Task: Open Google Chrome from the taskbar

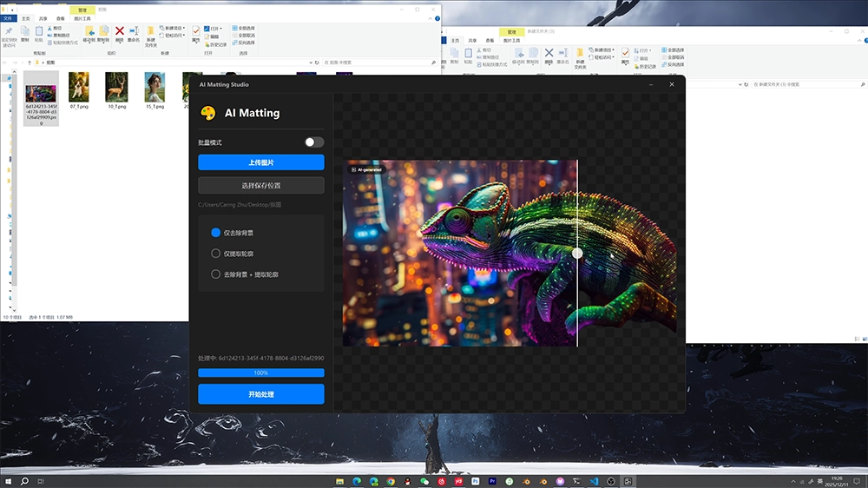Action: (391, 481)
